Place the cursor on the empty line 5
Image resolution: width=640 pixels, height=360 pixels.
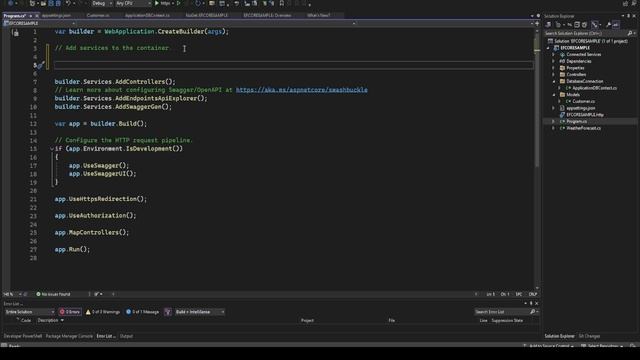(293, 65)
